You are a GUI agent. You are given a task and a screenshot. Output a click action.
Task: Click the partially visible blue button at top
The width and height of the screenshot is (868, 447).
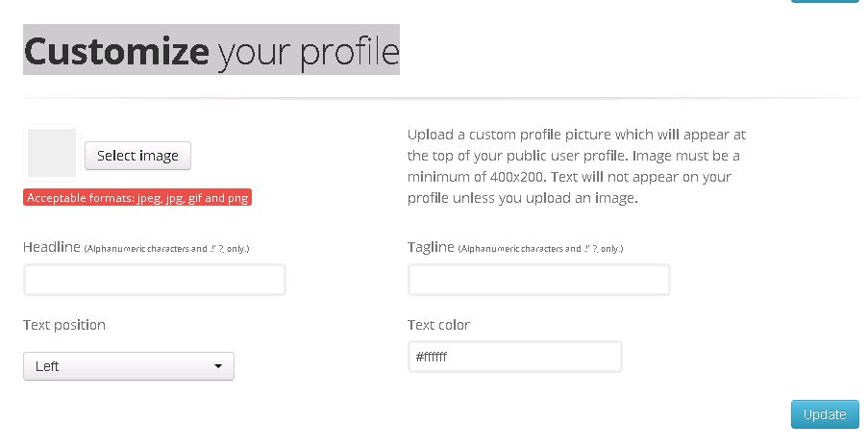coord(824,1)
